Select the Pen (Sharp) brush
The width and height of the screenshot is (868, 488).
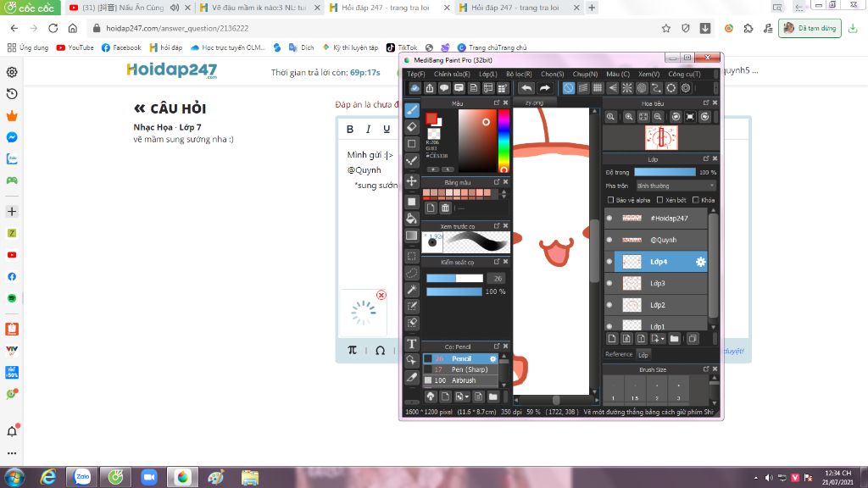pyautogui.click(x=460, y=369)
